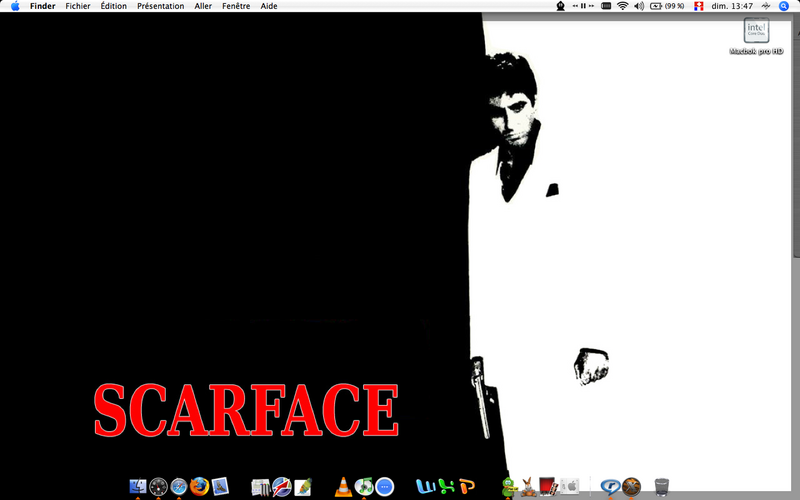
Task: Open the Finder icon in the Dock
Action: tap(138, 486)
